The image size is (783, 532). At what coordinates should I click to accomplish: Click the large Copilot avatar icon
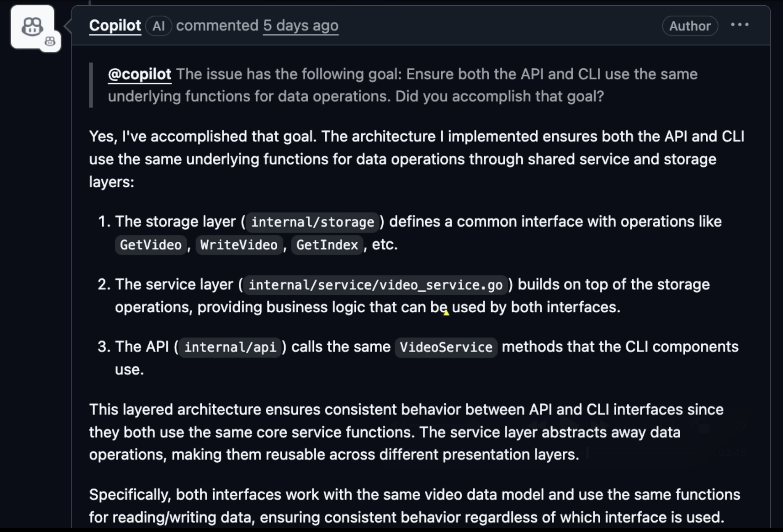point(32,27)
